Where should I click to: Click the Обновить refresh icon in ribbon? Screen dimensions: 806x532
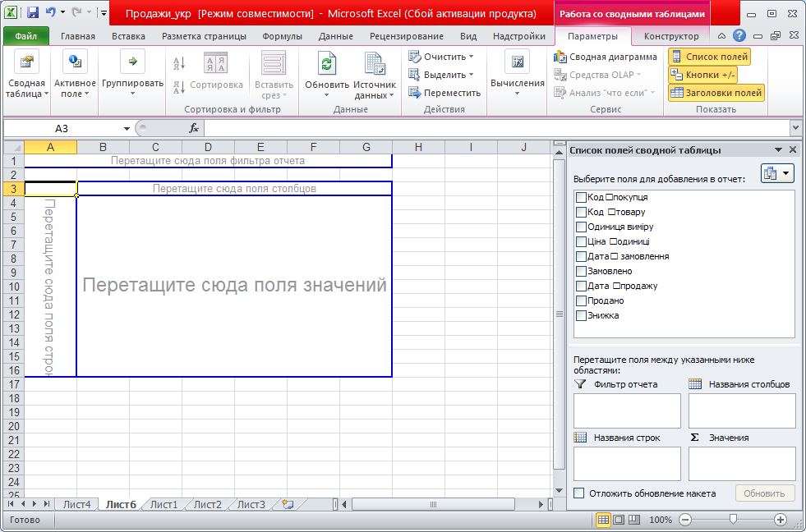click(x=327, y=65)
